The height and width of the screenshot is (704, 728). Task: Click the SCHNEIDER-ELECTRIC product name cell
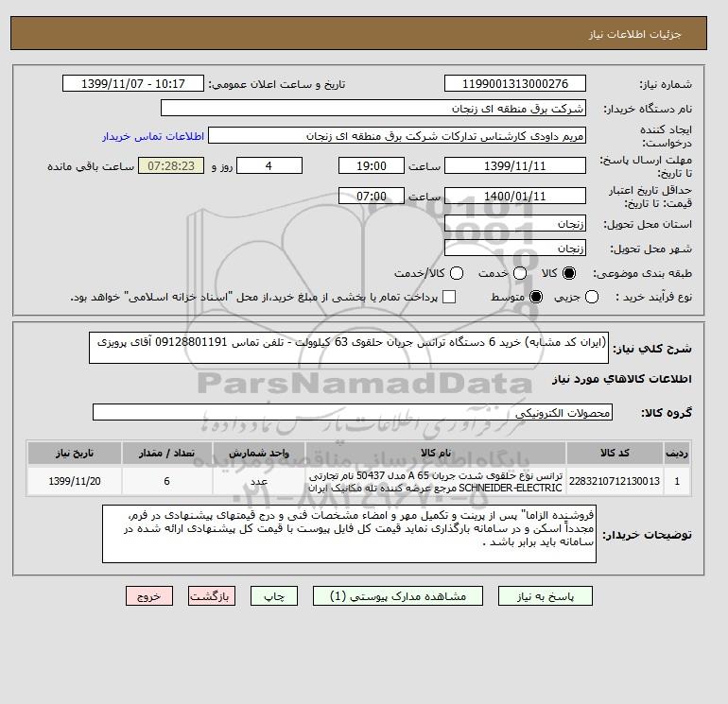click(436, 481)
